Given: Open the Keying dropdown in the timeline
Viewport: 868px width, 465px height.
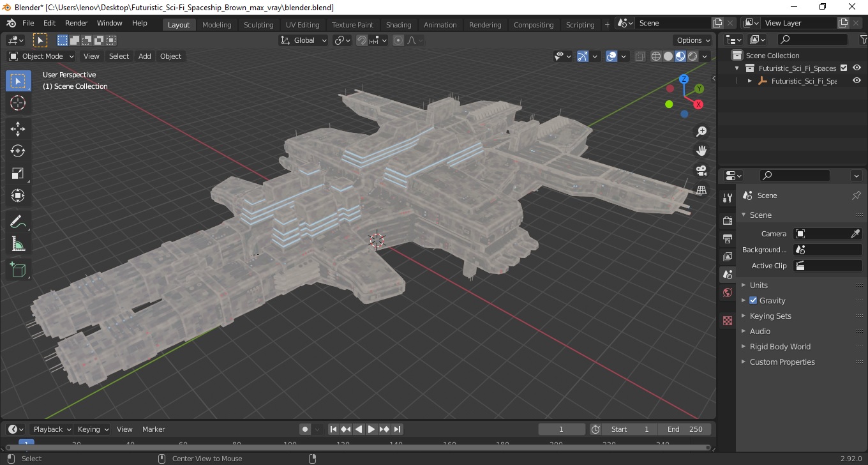Looking at the screenshot, I should click(x=93, y=429).
